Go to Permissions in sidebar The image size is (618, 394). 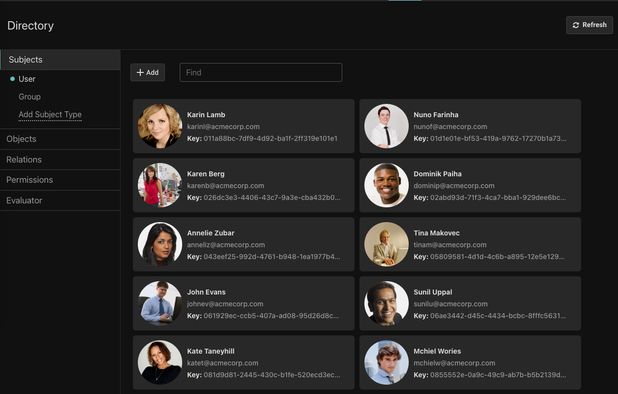coord(60,180)
